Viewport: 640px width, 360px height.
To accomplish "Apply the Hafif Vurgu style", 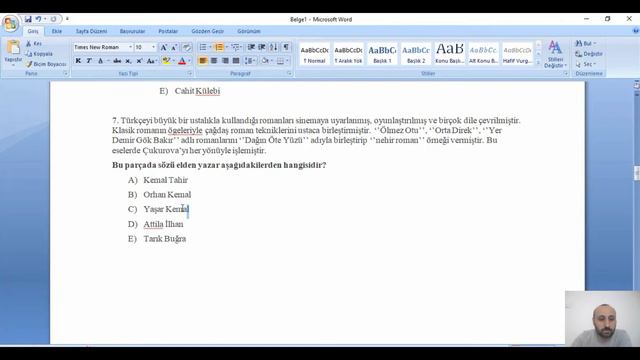I will click(517, 53).
